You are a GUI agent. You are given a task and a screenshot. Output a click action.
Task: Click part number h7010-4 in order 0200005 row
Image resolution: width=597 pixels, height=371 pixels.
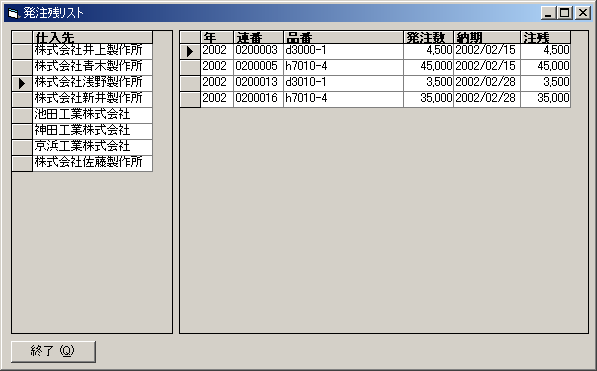click(343, 67)
